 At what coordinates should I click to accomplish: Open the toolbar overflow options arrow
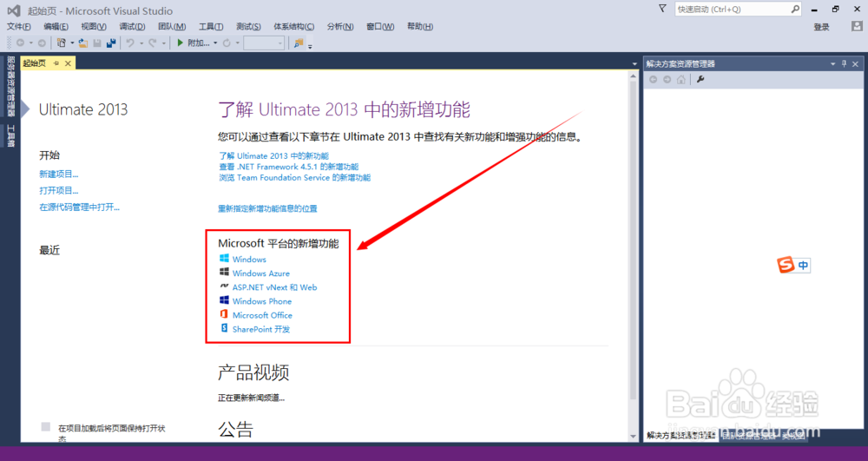[x=310, y=45]
